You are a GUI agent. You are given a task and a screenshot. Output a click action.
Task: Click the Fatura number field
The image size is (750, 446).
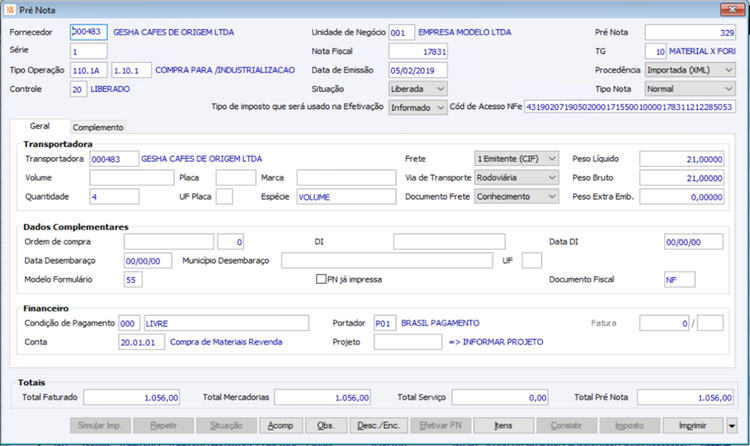click(664, 323)
